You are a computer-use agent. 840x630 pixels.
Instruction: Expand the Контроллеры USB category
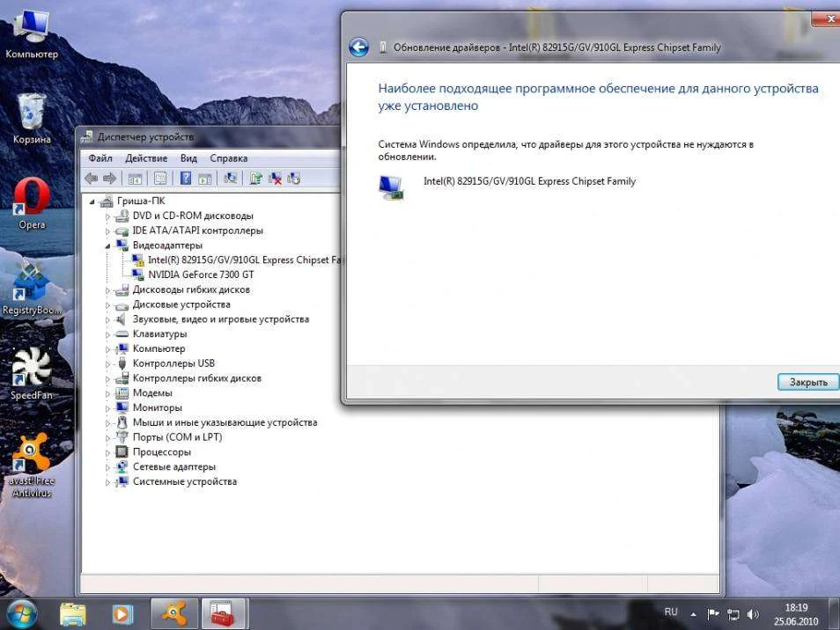[x=108, y=364]
